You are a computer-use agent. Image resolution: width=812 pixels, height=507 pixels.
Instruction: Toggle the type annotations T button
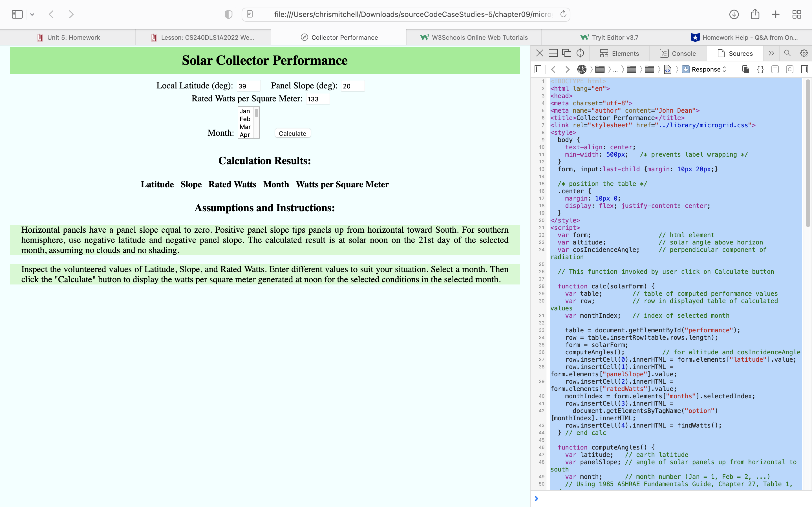click(x=775, y=69)
